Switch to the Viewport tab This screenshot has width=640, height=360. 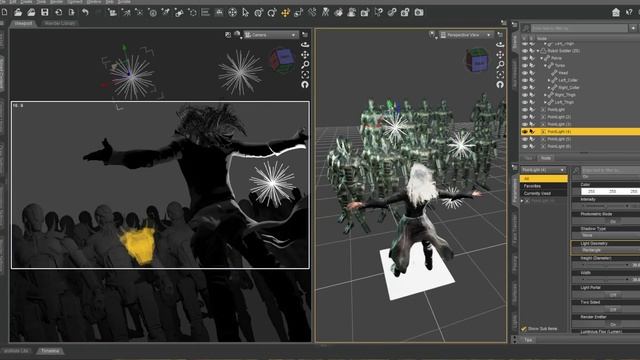pyautogui.click(x=23, y=23)
